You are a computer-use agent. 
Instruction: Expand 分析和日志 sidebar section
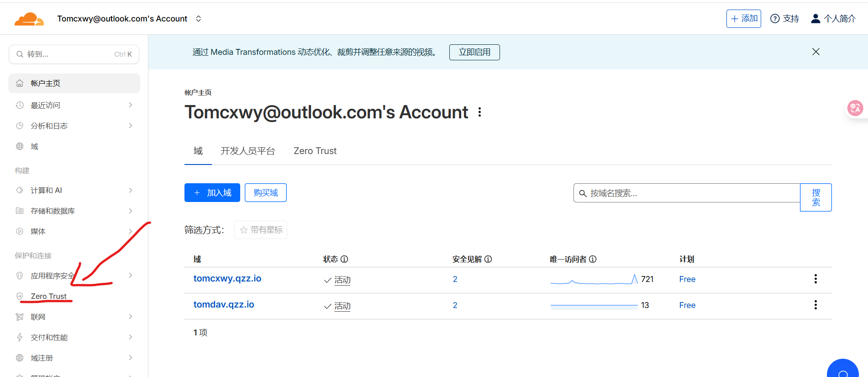(x=74, y=126)
